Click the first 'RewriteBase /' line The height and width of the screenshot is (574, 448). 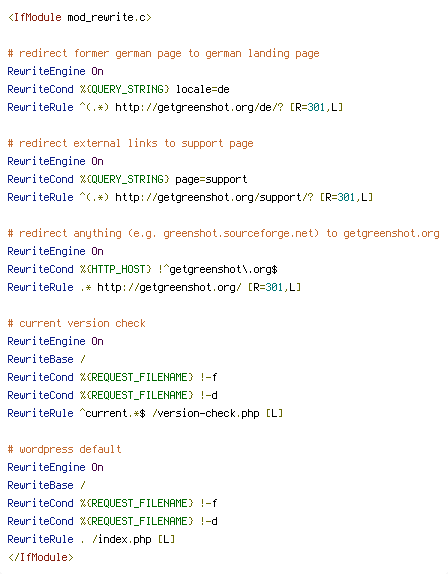pyautogui.click(x=46, y=359)
